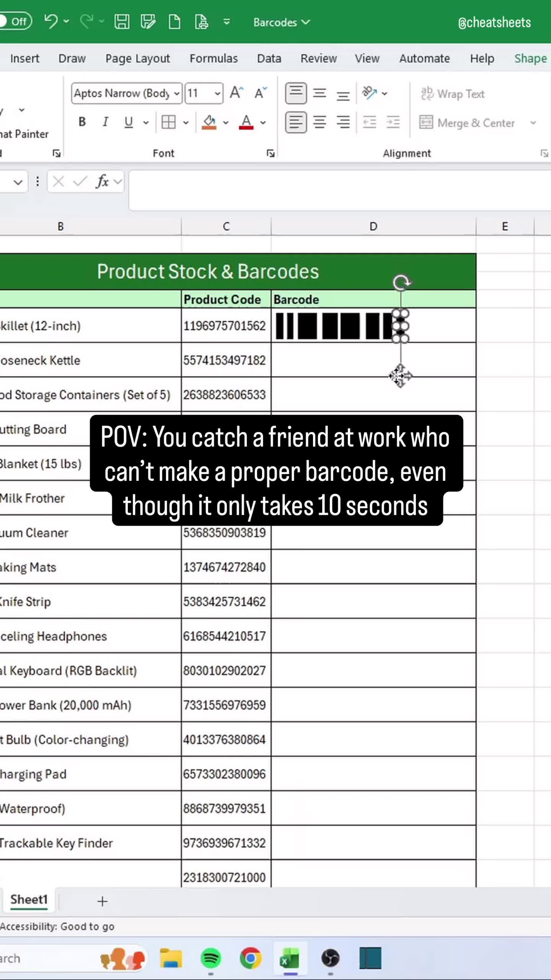This screenshot has height=980, width=551.
Task: Open Customize Quick Access Toolbar arrow
Action: click(x=227, y=22)
